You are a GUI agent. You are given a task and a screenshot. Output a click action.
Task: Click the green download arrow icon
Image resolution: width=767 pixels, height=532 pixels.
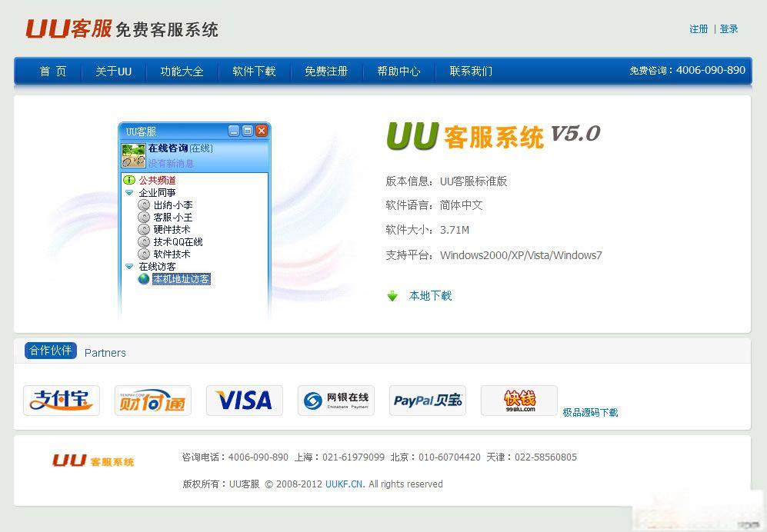392,296
